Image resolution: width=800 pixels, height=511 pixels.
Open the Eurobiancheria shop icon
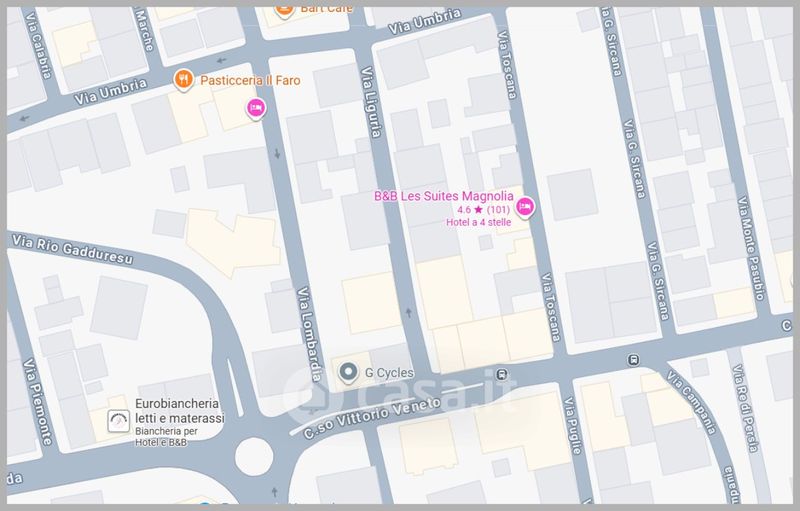click(x=118, y=421)
